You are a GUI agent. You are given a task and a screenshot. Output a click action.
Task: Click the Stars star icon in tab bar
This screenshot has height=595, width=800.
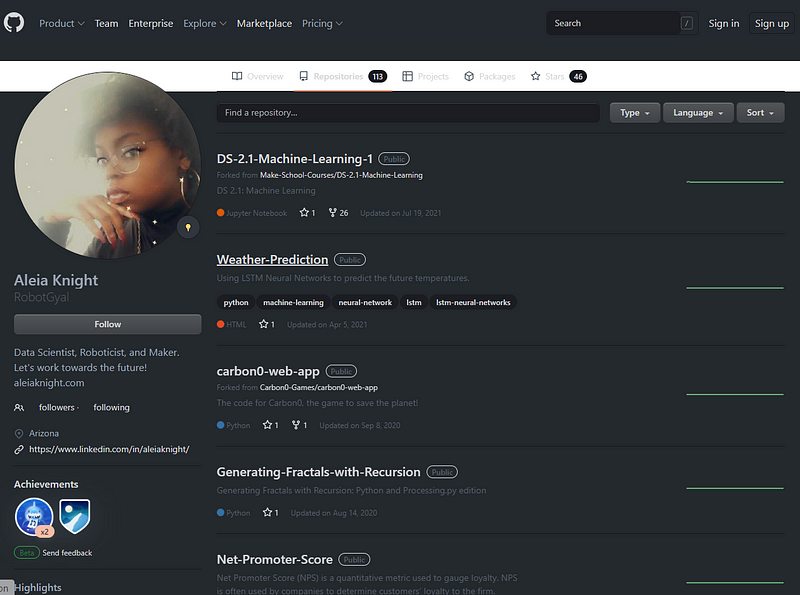click(535, 76)
